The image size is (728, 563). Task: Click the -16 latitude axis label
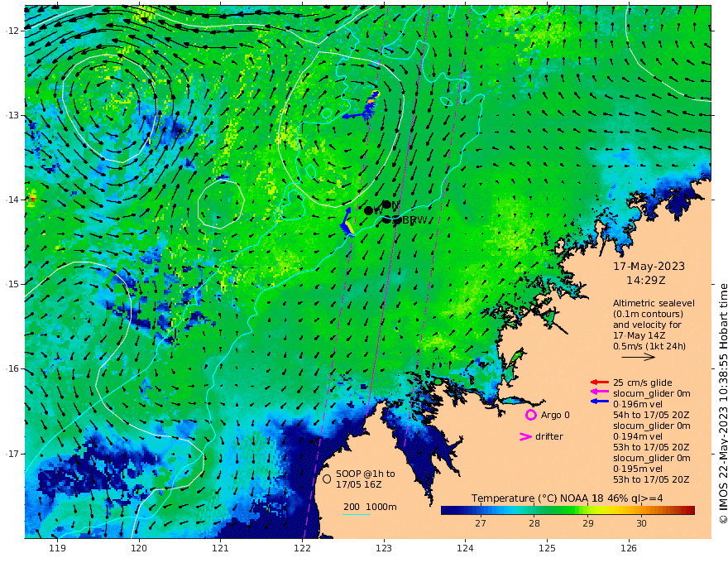coord(12,368)
